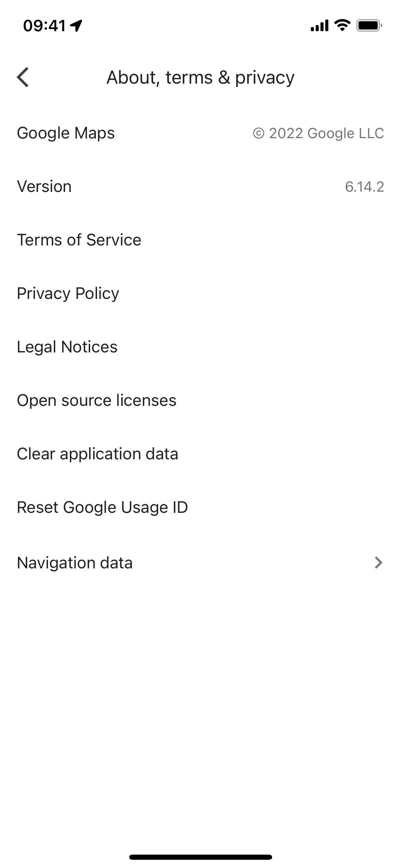Viewport: 401px width, 868px height.
Task: Tap the 09:41 clock in status bar
Action: coord(44,25)
